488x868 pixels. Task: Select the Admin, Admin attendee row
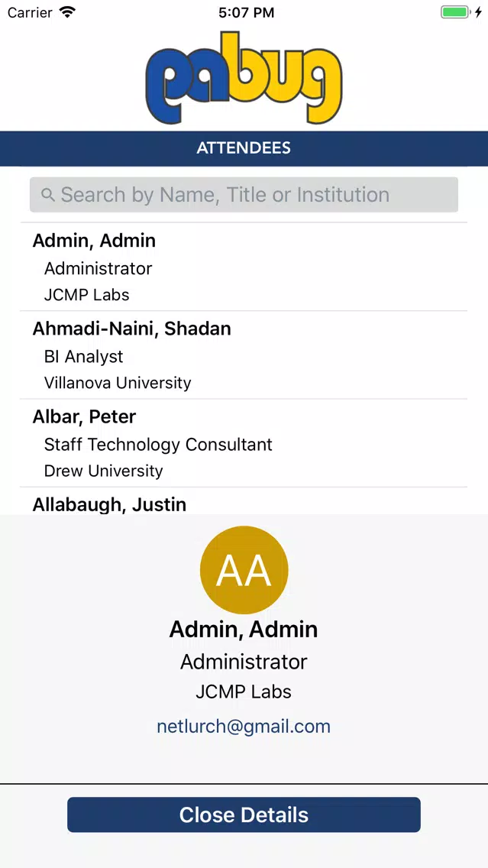[244, 267]
